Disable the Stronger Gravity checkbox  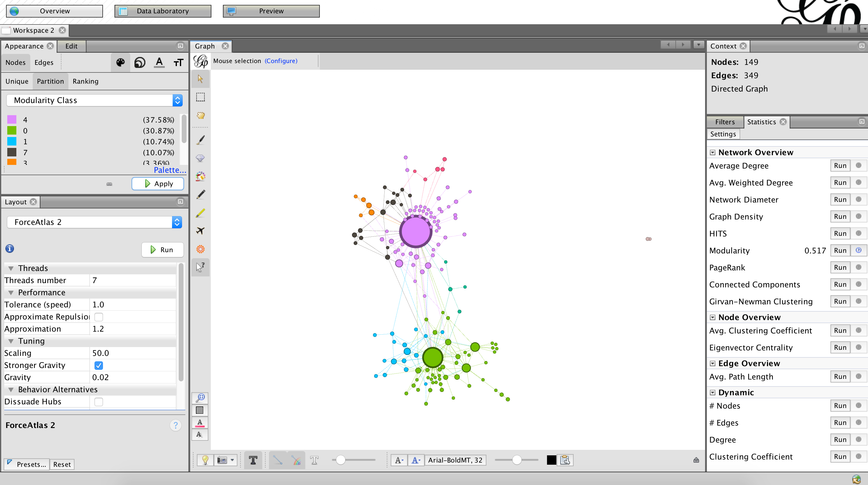point(98,365)
